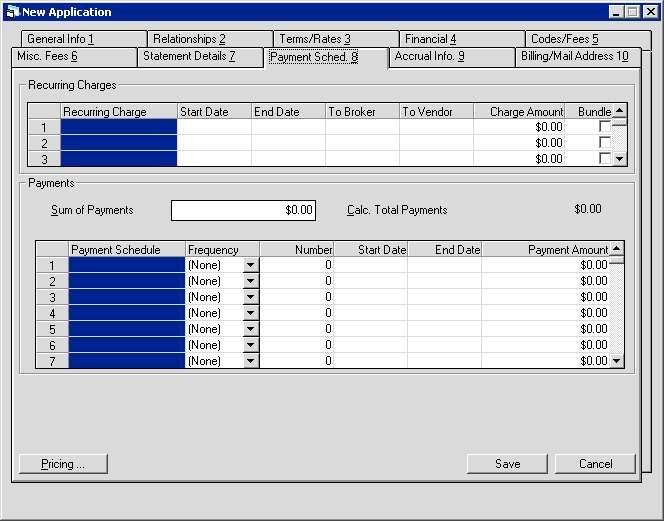Click the To Broker cell in recurring row 3
664x521 pixels.
pyautogui.click(x=362, y=158)
